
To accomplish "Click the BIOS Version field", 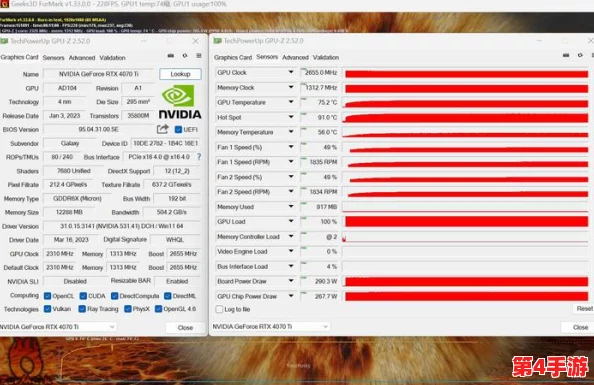I will coord(98,129).
